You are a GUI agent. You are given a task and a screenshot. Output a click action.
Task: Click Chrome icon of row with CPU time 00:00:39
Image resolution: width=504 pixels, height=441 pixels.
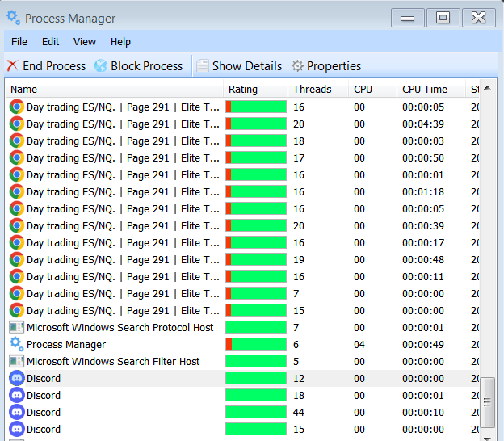click(17, 225)
